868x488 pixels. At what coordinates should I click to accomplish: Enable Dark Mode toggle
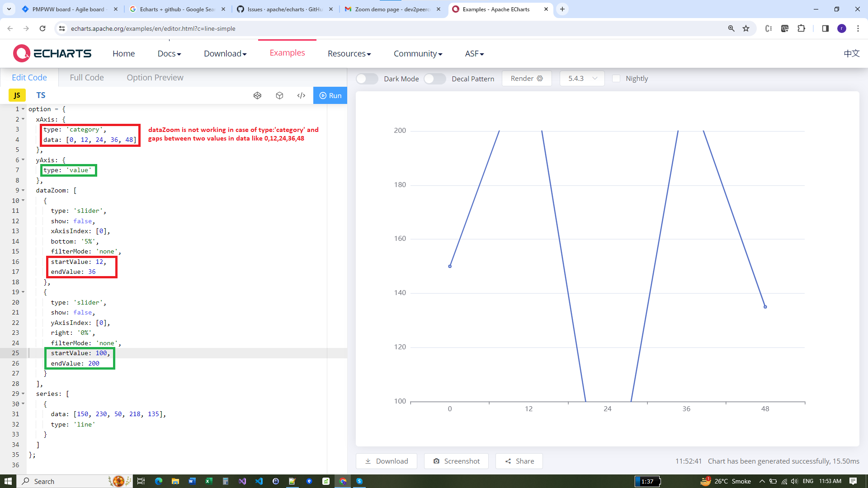pyautogui.click(x=367, y=78)
